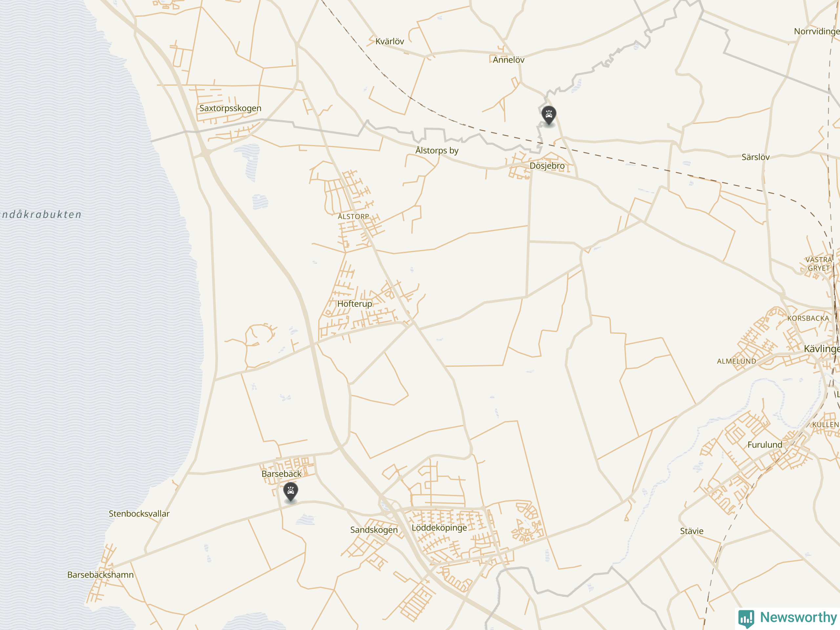840x630 pixels.
Task: Select the Stenbocksvallar label
Action: pos(139,514)
